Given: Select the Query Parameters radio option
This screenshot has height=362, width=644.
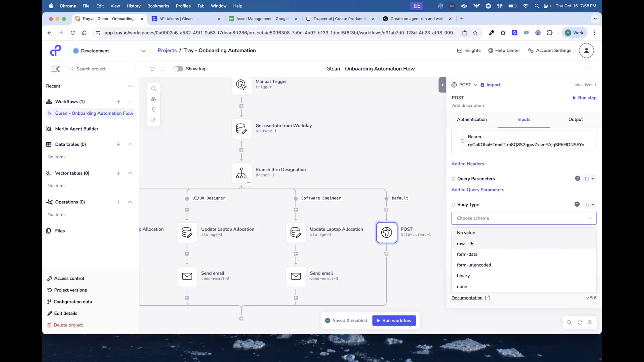Looking at the screenshot, I should click(x=453, y=178).
